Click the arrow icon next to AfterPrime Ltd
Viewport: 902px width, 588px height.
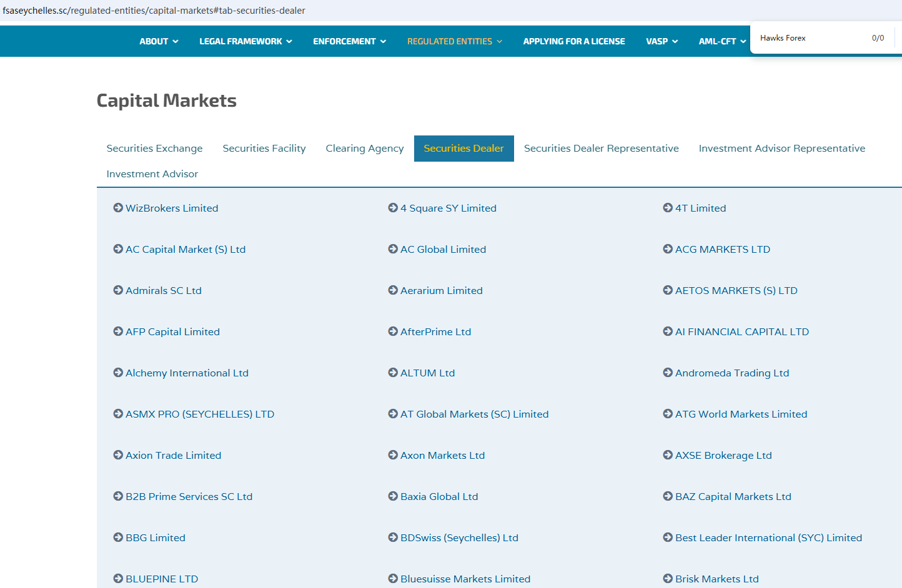[393, 331]
